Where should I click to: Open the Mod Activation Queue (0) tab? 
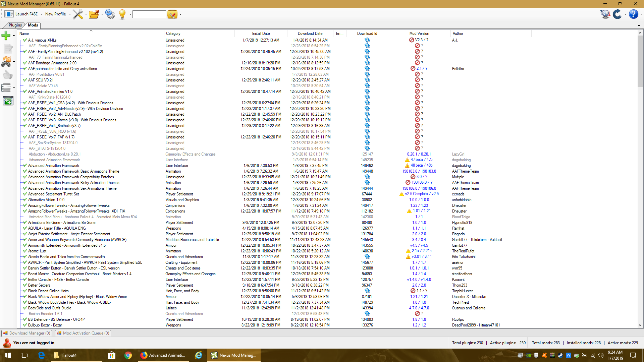point(83,333)
